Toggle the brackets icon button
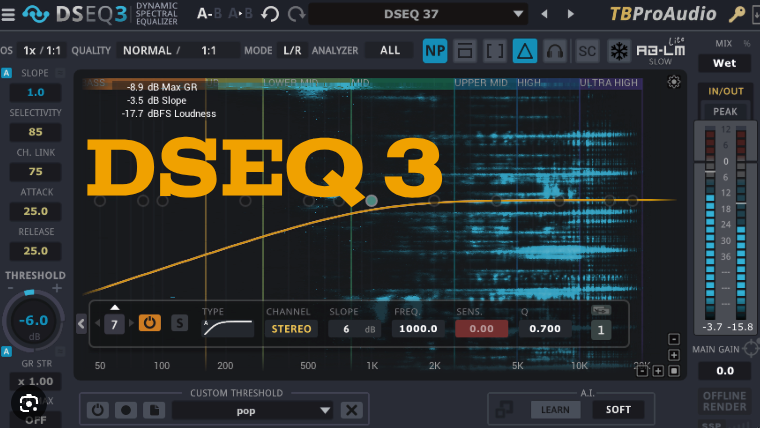 (x=495, y=51)
